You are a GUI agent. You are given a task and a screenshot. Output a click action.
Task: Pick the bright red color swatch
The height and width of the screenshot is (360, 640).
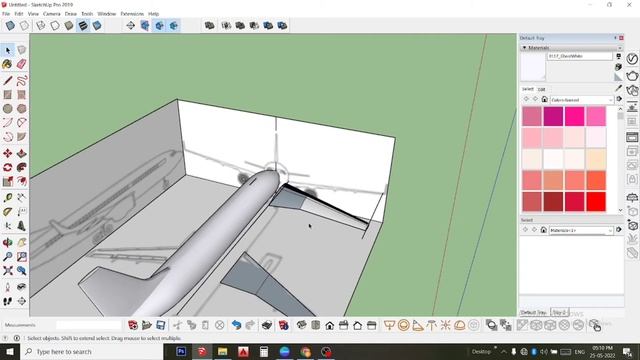coord(596,202)
